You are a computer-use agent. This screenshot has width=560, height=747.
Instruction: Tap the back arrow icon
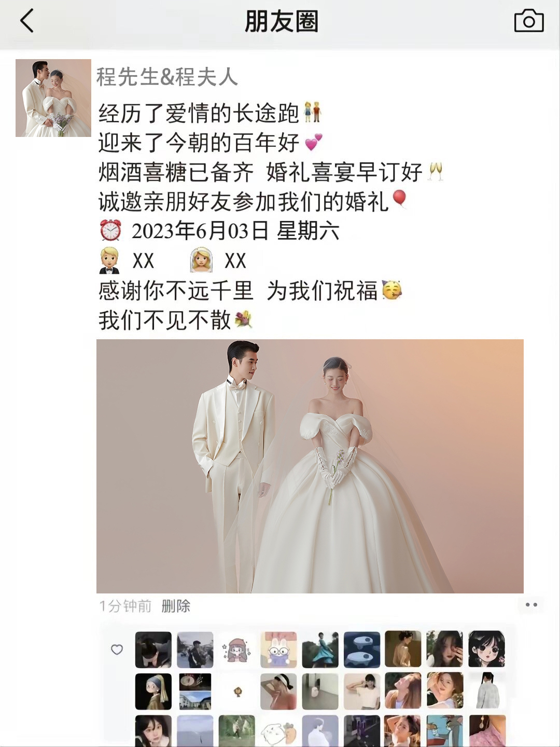tap(27, 21)
